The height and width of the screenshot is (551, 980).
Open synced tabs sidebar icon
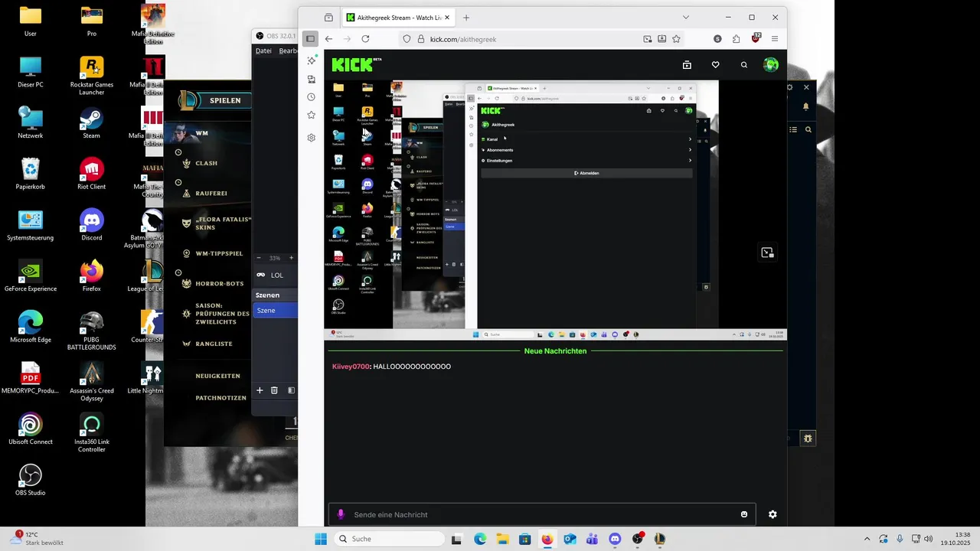pos(312,79)
